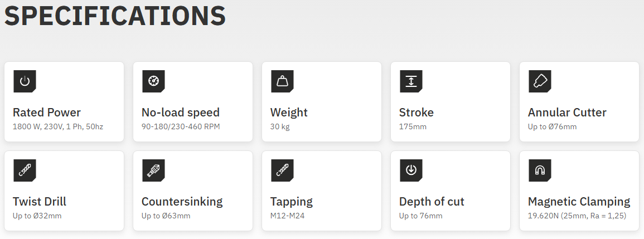The width and height of the screenshot is (644, 239).
Task: Click the magnet icon for Magnetic Clamping
Action: coord(539,170)
